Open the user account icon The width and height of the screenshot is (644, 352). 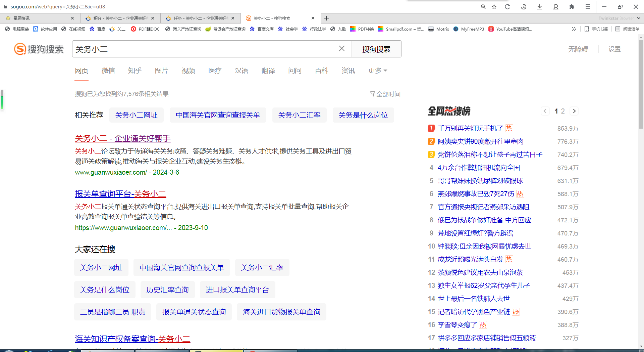(x=556, y=7)
